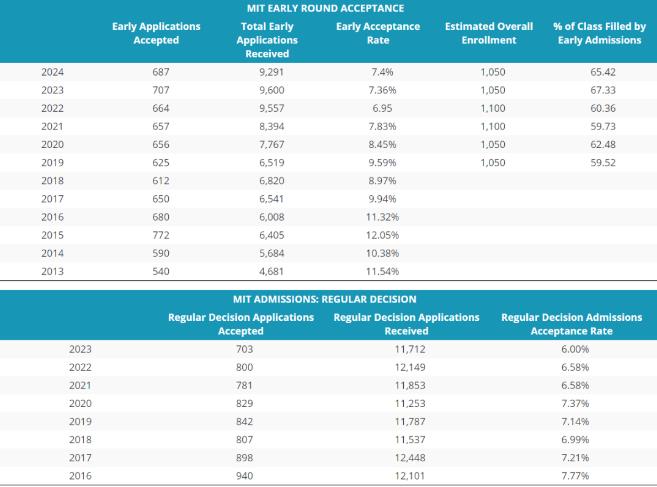Click the 12,149 regular applications received cell
Viewport: 657px width, 487px height.
coord(410,367)
